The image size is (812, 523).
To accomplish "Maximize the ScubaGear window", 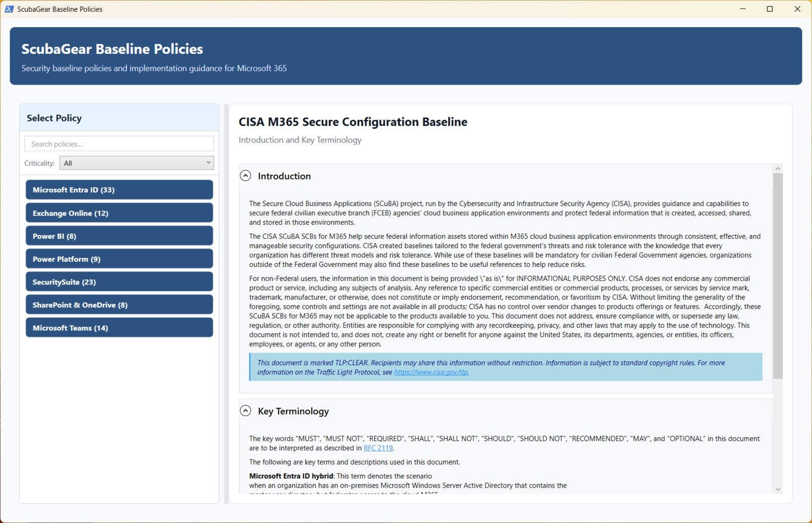I will tap(770, 9).
